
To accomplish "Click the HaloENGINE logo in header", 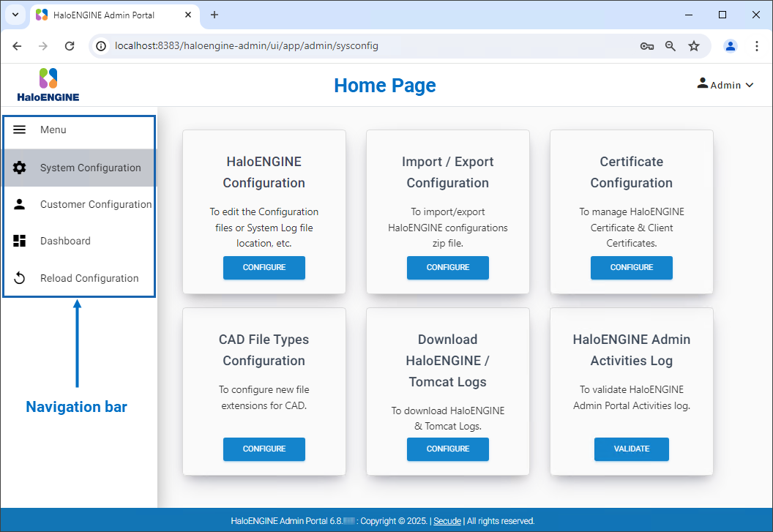I will click(x=48, y=85).
